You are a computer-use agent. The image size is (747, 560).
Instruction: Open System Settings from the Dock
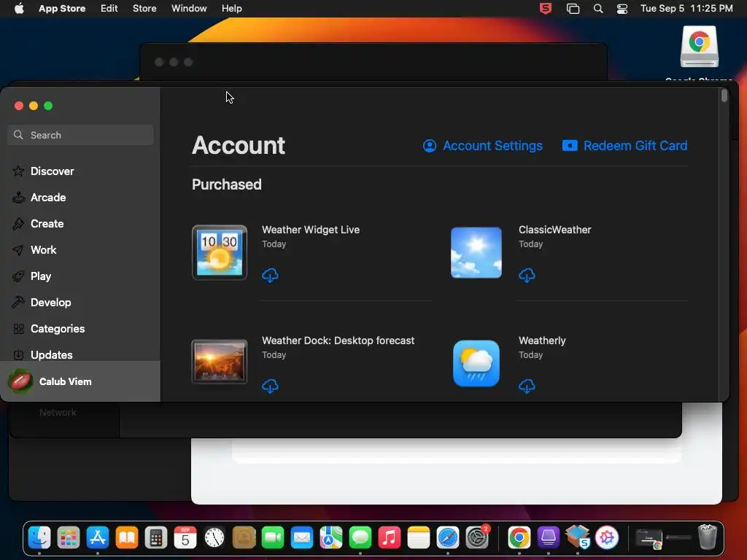tap(477, 537)
